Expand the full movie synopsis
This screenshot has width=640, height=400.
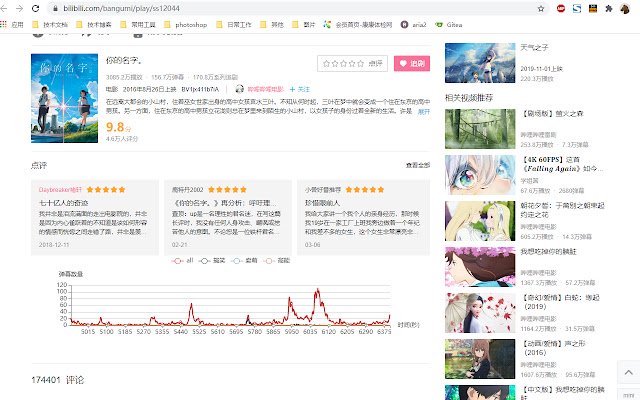(424, 111)
